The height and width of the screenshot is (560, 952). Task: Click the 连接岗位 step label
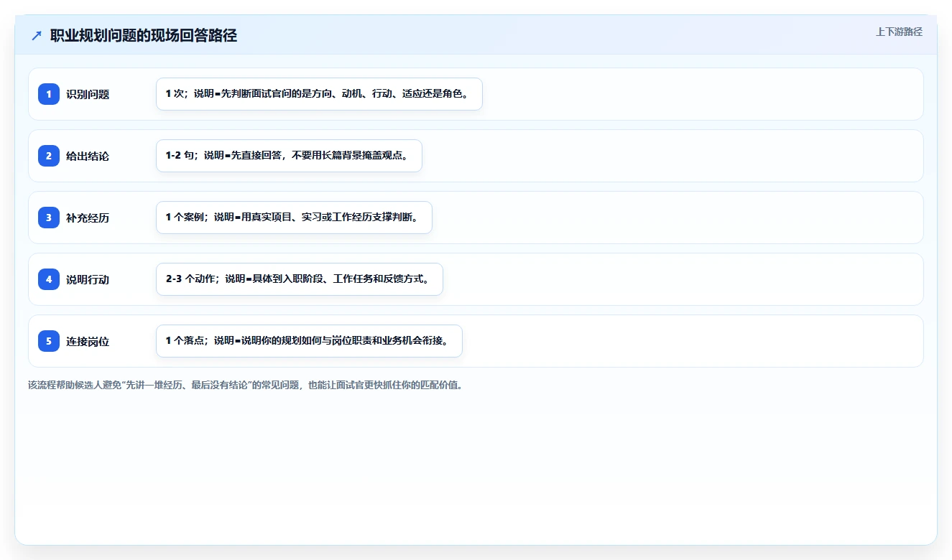(88, 341)
